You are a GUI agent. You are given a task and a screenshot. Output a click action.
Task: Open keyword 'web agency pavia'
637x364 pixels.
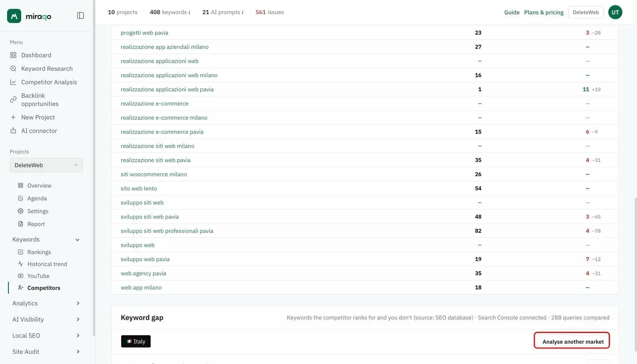click(143, 273)
